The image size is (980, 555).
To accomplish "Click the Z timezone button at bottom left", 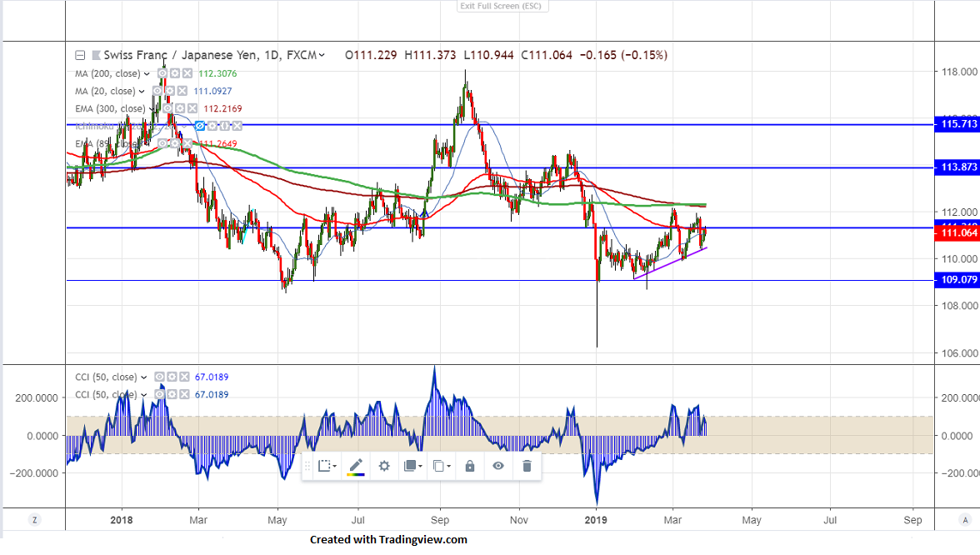I will coord(34,520).
